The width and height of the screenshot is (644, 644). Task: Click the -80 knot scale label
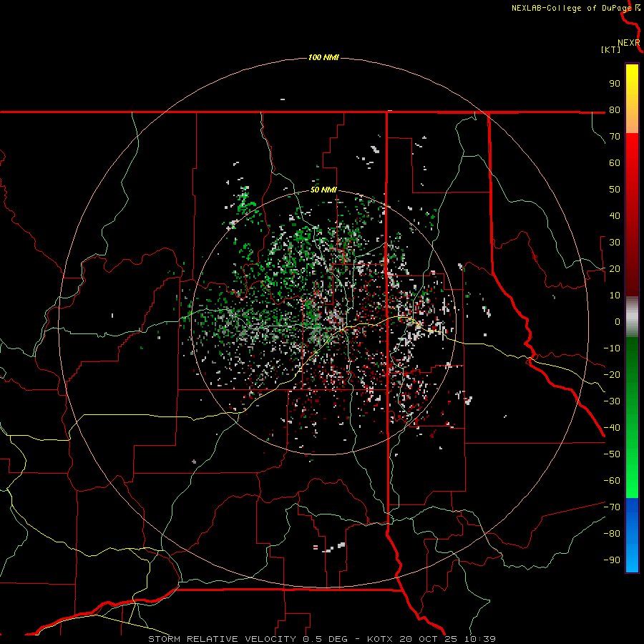(x=612, y=534)
